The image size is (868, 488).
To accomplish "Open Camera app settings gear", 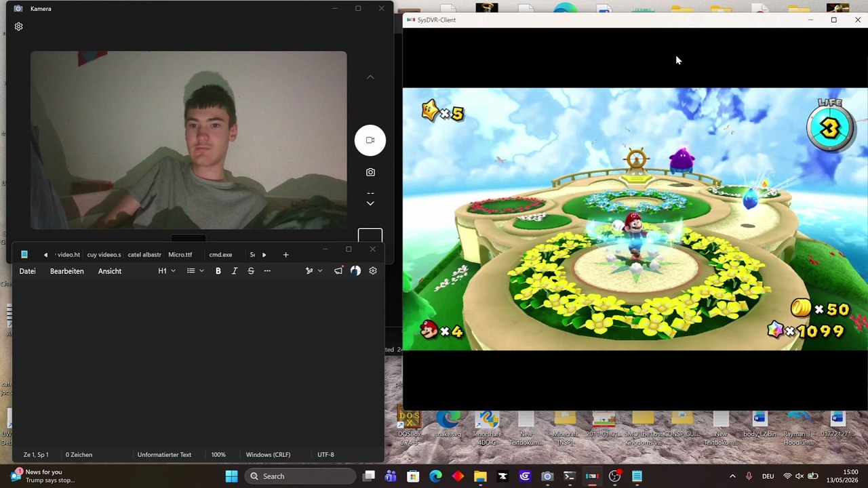I will point(18,26).
